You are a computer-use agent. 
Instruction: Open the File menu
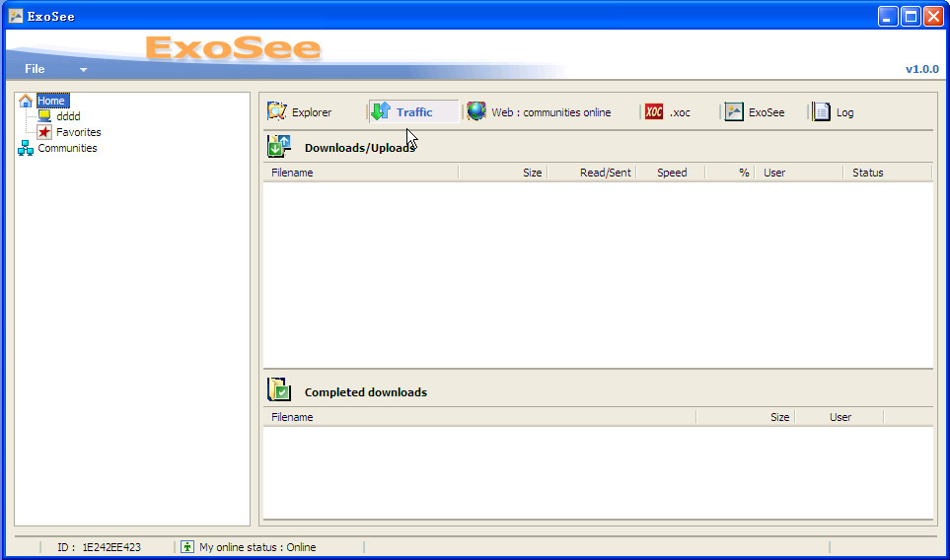pyautogui.click(x=35, y=69)
